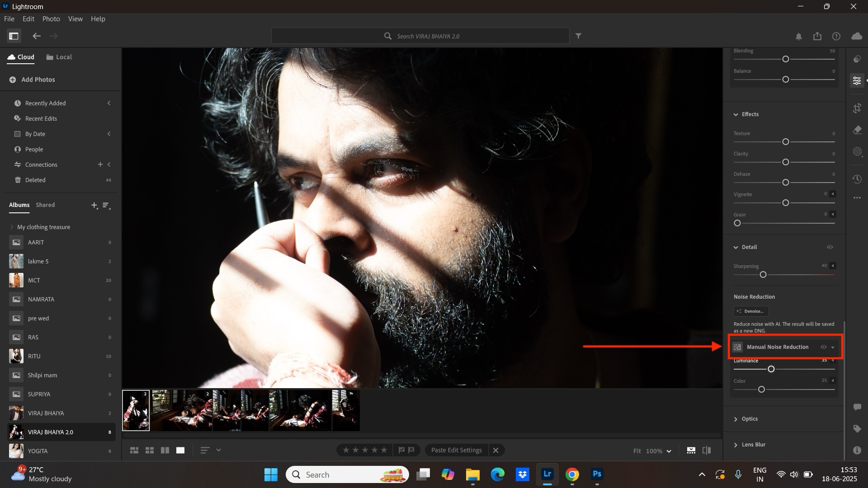868x488 pixels.
Task: Click Paste Edit Settings
Action: pyautogui.click(x=456, y=450)
